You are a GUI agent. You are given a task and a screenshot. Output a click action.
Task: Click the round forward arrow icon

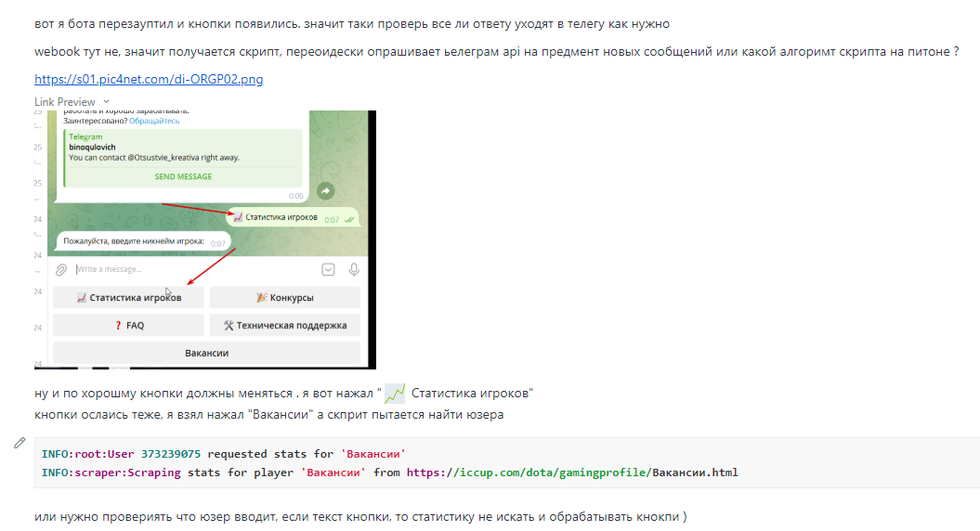pyautogui.click(x=325, y=190)
